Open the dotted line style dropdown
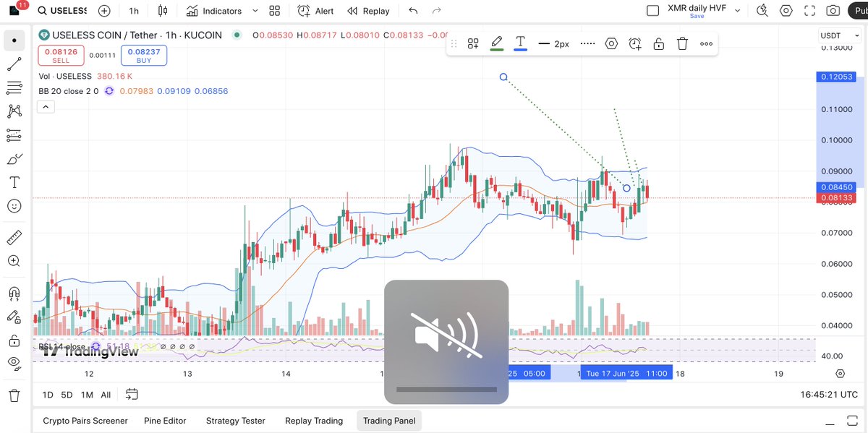This screenshot has height=433, width=868. tap(588, 44)
